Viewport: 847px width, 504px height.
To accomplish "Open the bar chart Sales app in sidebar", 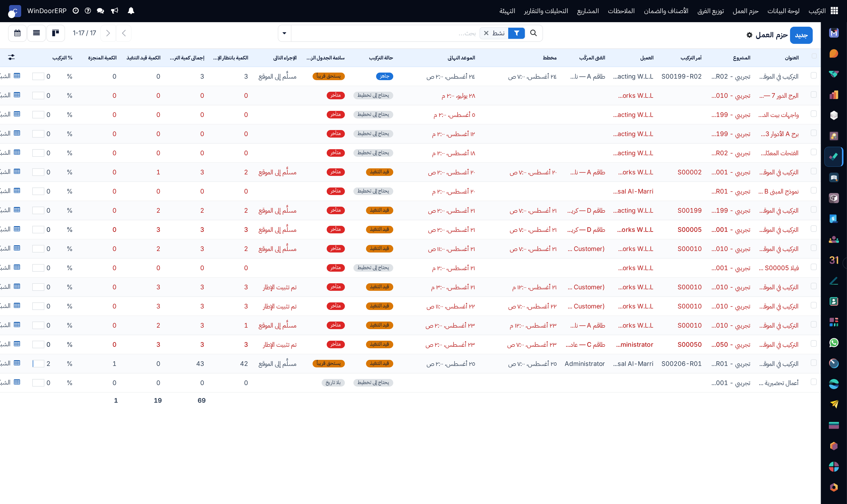I will 834,95.
